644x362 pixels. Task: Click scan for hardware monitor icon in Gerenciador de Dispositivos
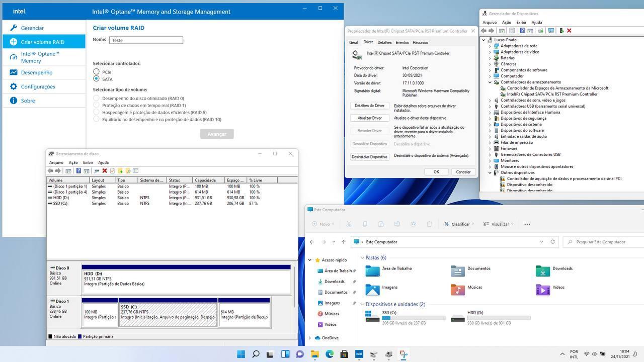tap(551, 31)
